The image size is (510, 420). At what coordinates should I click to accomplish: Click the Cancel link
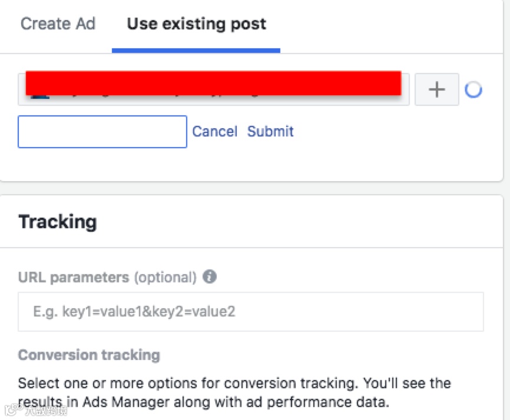(x=215, y=132)
